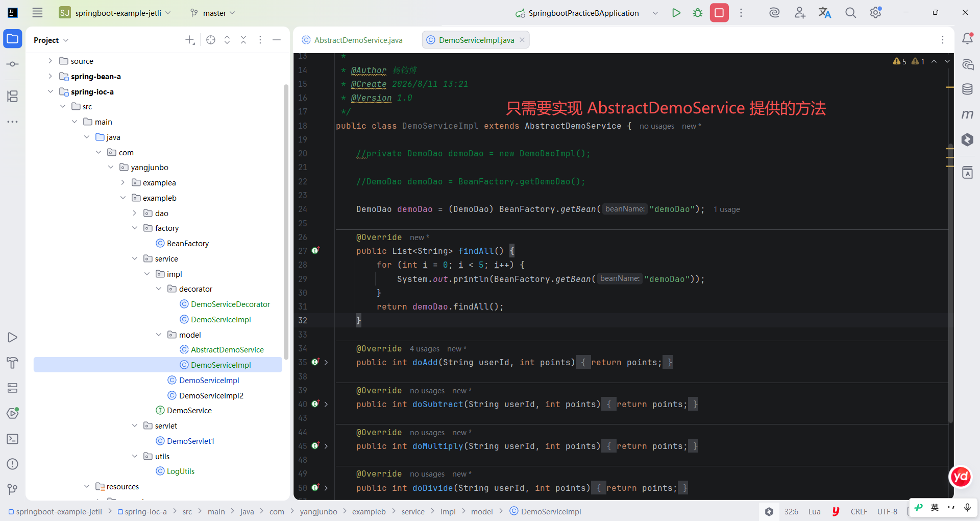Screen dimensions: 980x521
Task: Open run configuration dropdown arrow
Action: click(x=655, y=13)
